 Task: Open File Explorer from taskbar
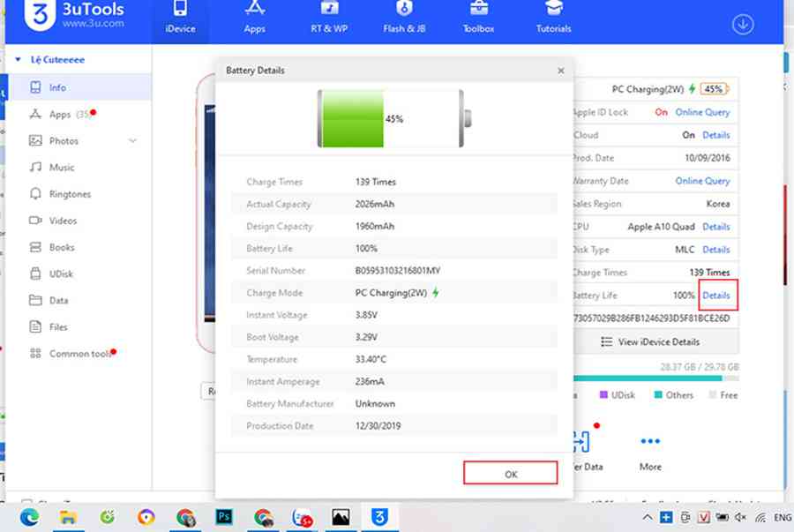tap(68, 517)
